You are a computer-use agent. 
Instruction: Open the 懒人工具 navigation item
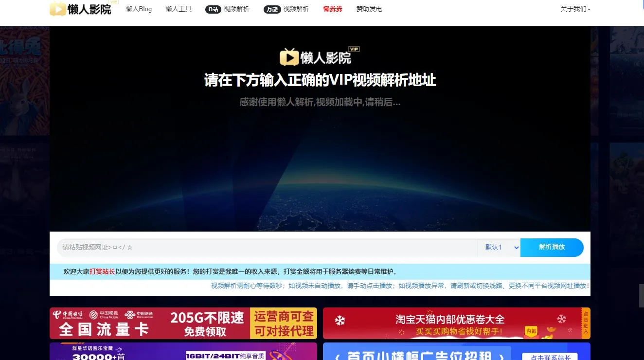pos(179,9)
